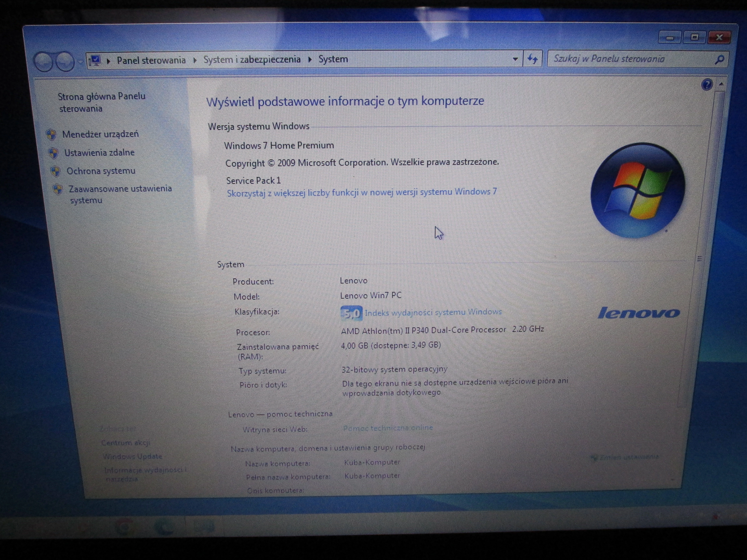Open Indeks wydajności systemu Windows link
Screen dimensions: 747x560
click(433, 312)
